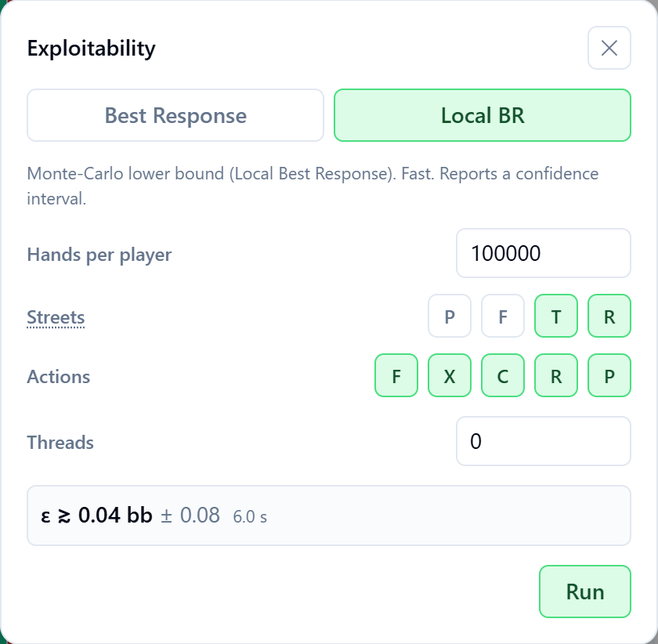
Task: Select the Local BR tab
Action: click(x=483, y=115)
